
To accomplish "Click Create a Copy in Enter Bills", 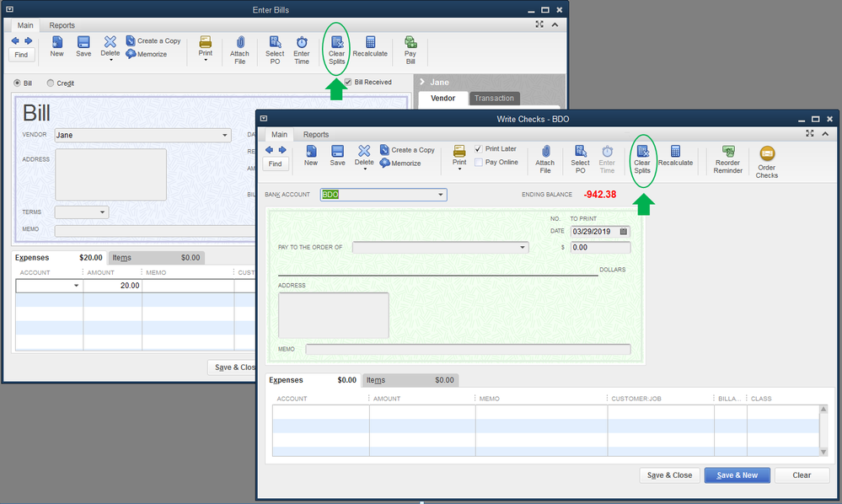I will (153, 40).
